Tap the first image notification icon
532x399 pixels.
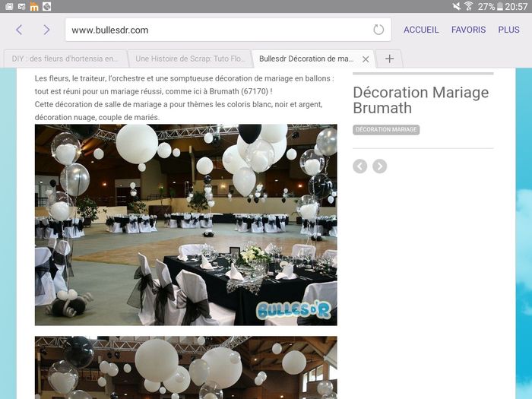tap(9, 6)
